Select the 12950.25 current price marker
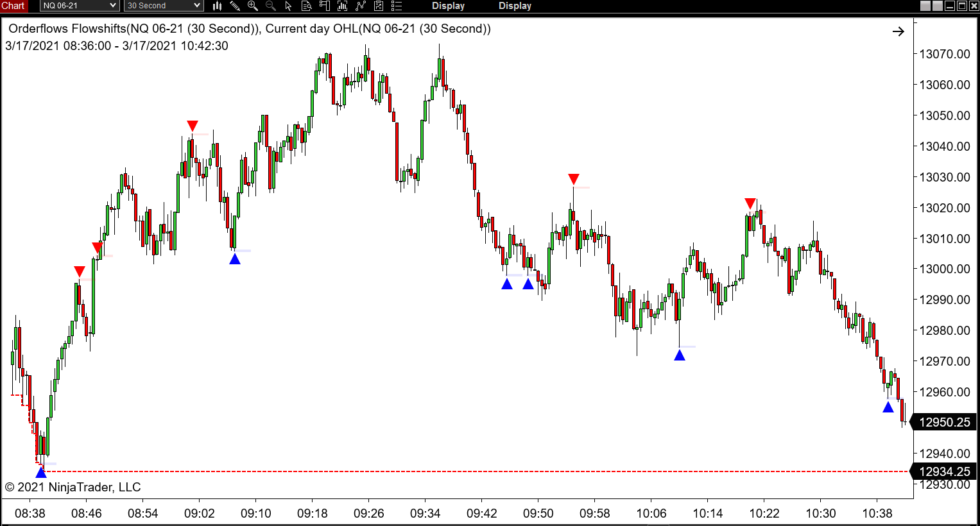The image size is (980, 526). [x=944, y=422]
